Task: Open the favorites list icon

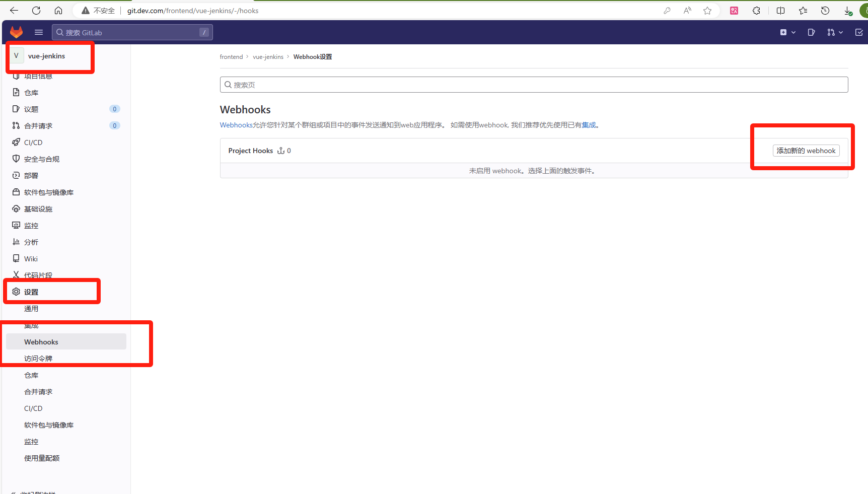Action: [803, 11]
